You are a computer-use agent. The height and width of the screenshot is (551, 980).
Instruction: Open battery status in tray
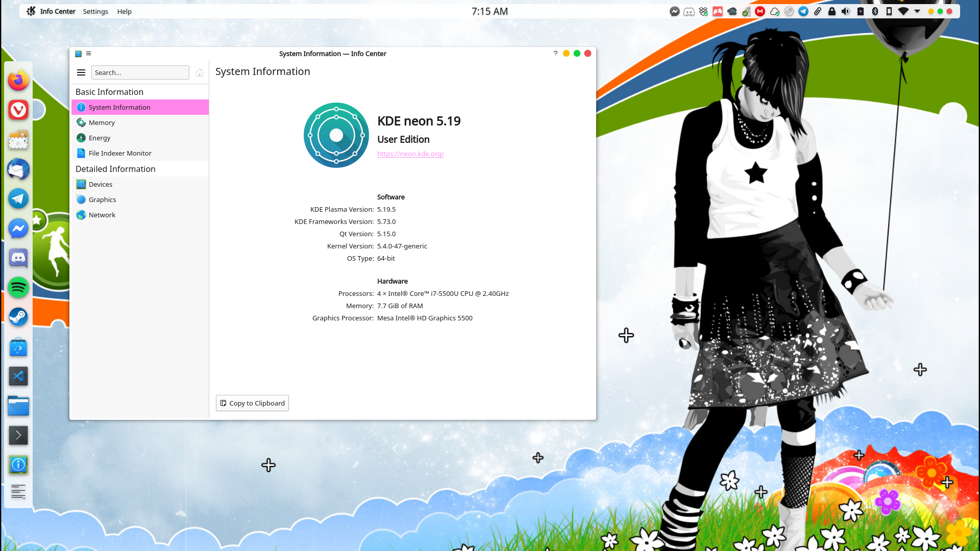(x=861, y=11)
